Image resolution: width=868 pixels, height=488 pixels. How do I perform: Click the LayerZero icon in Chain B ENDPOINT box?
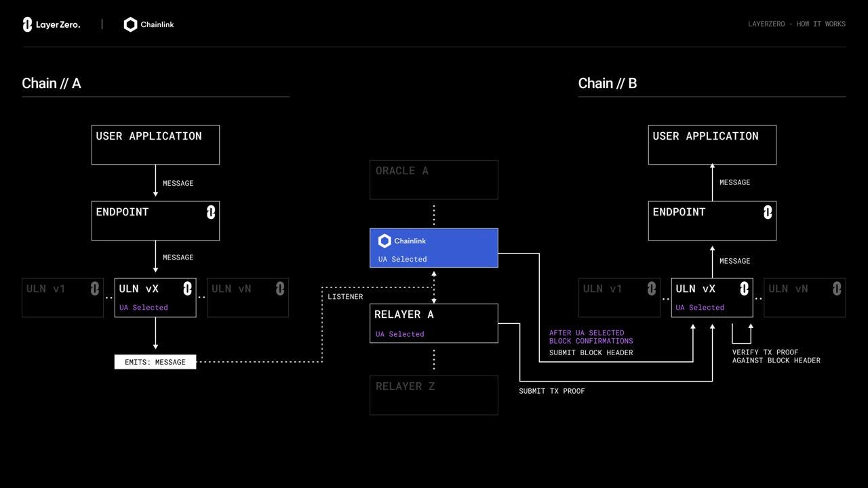pos(768,211)
